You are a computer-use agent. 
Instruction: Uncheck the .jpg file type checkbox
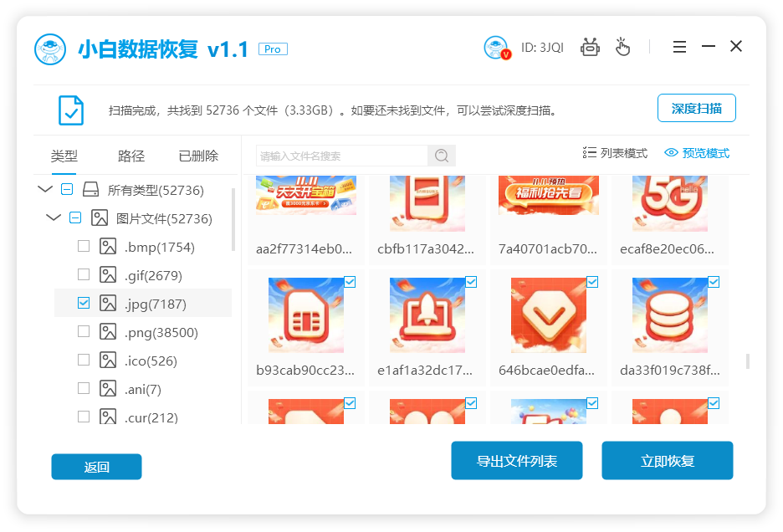(x=82, y=303)
